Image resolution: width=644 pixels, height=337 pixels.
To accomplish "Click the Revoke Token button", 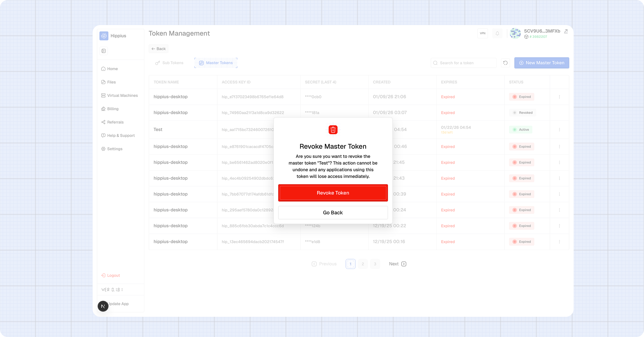I will 333,193.
